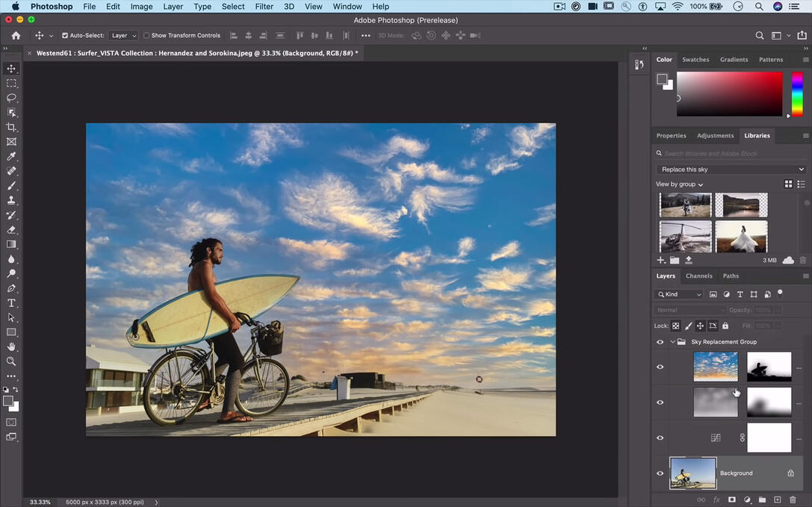Enable Show Transform Controls checkbox
Screen dimensions: 812x507
146,35
